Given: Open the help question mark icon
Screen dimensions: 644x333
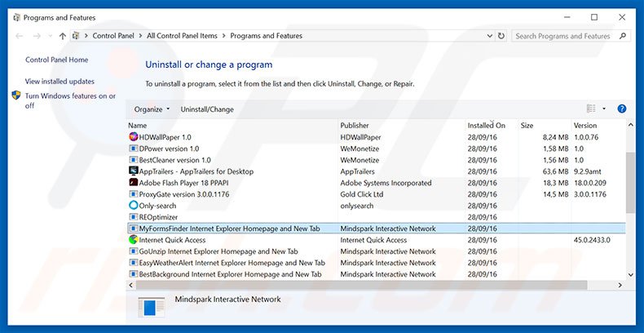Looking at the screenshot, I should 622,109.
